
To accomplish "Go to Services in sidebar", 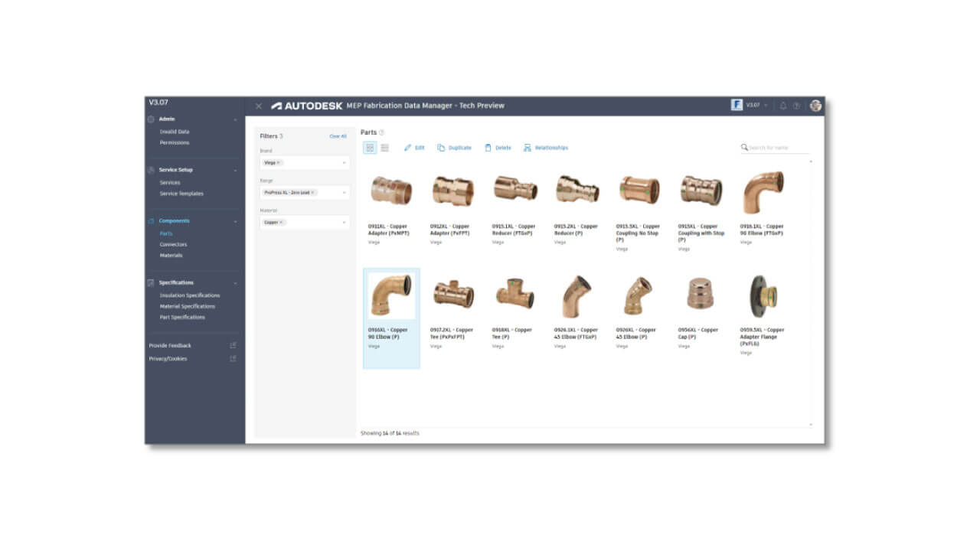I will point(170,183).
